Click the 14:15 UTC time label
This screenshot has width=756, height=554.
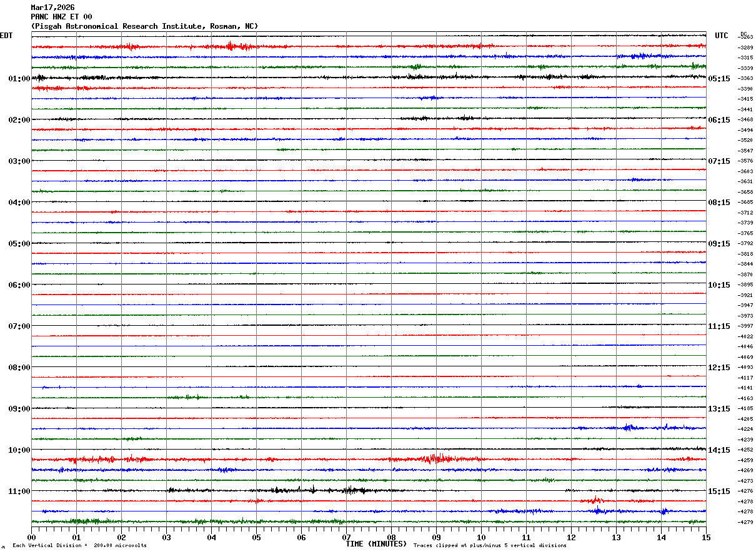pos(719,450)
